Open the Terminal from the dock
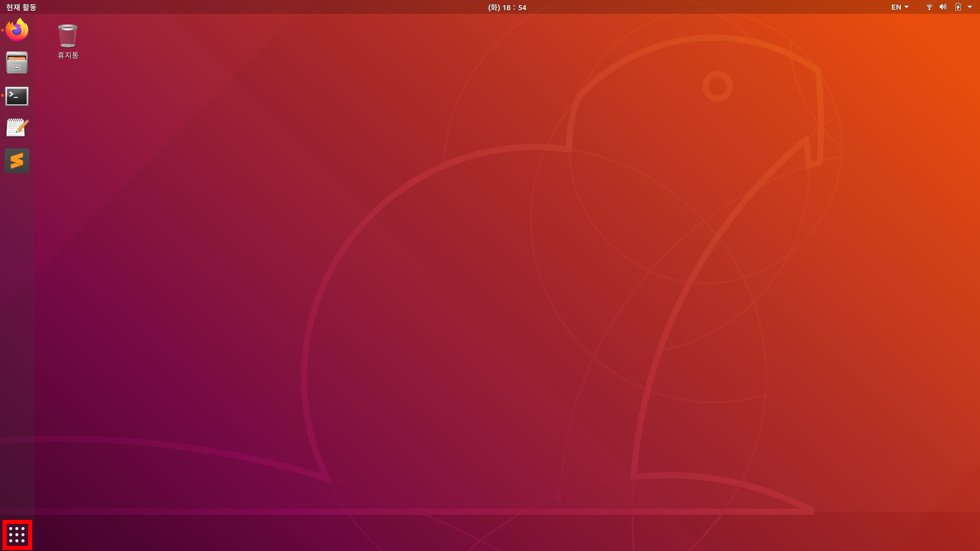This screenshot has height=551, width=980. [17, 96]
